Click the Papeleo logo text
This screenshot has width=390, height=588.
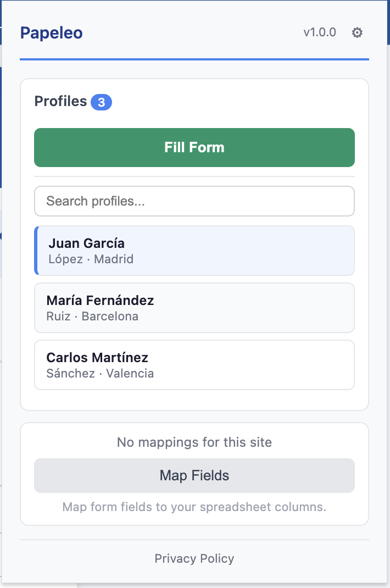(x=51, y=32)
